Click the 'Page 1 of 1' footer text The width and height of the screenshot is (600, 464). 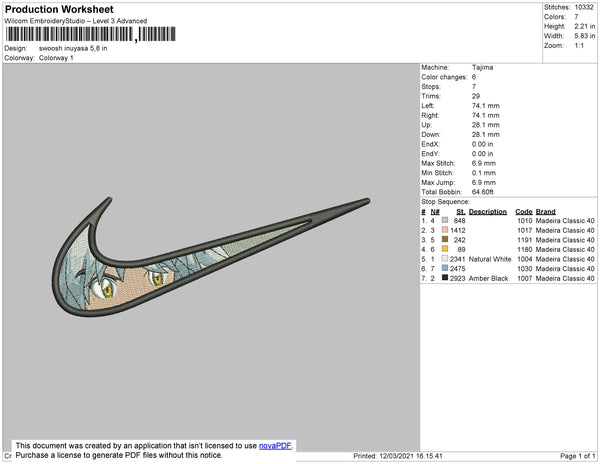pos(578,456)
